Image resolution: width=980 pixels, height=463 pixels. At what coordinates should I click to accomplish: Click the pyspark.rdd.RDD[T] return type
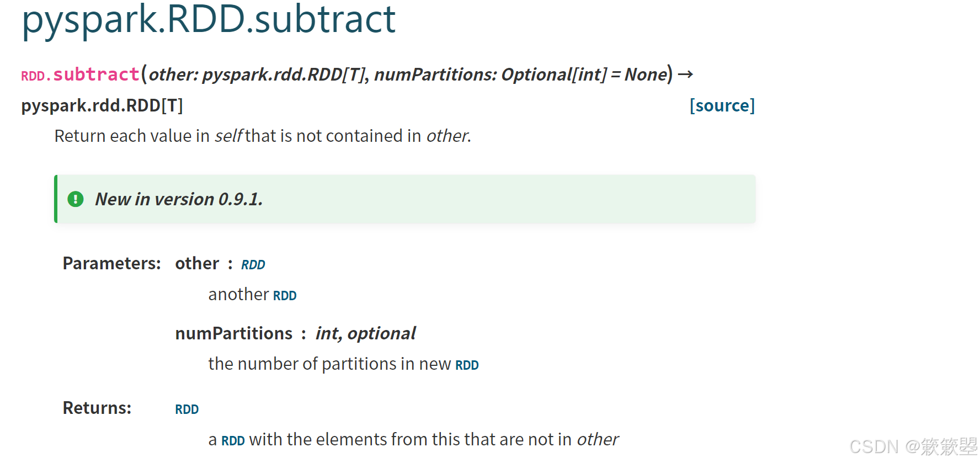(x=102, y=105)
